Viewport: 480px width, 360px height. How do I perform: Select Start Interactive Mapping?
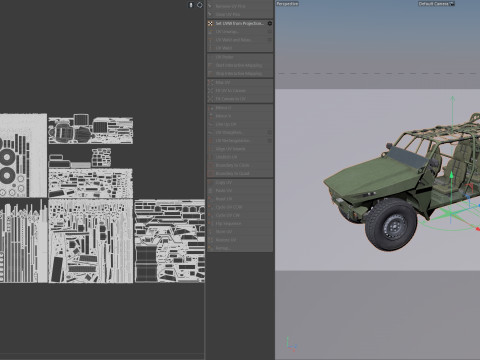(x=239, y=65)
